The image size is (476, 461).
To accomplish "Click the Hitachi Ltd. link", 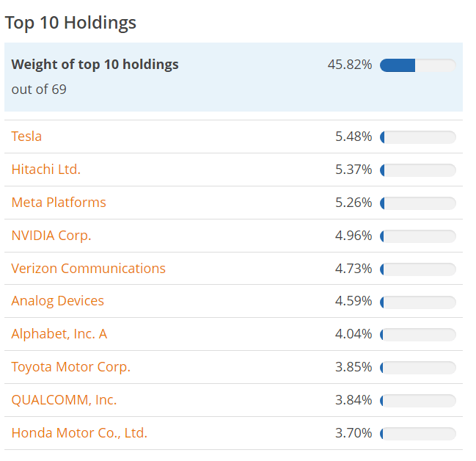I will [46, 170].
